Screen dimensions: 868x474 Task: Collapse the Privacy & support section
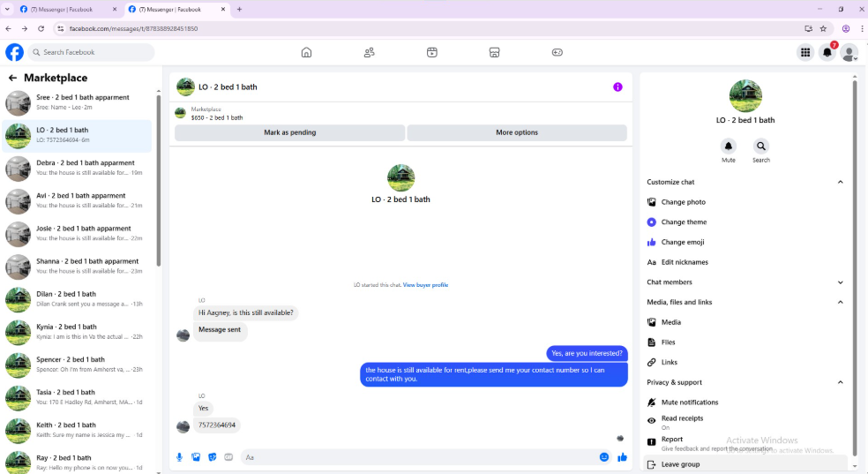tap(841, 382)
